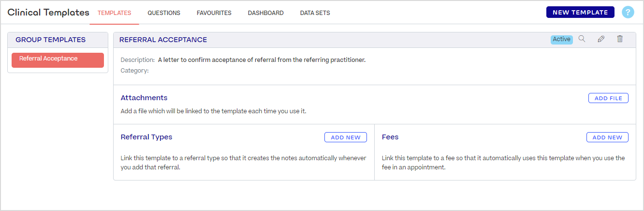Screen dimensions: 644x211
Task: Click the Attachments section heading
Action: click(x=144, y=98)
